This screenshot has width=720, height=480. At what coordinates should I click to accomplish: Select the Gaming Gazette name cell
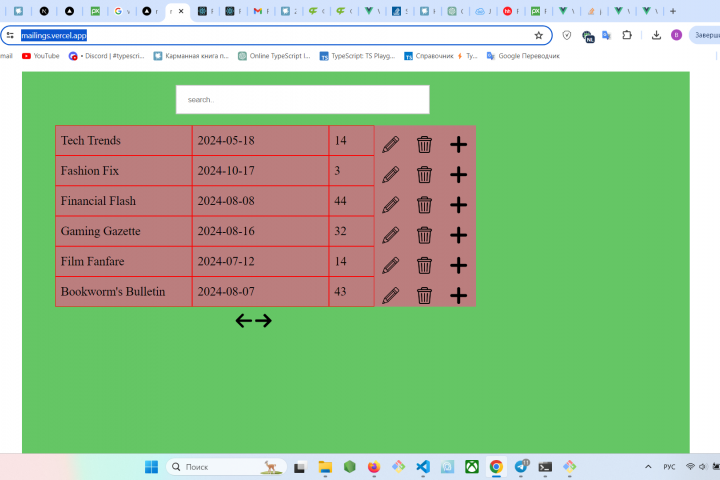[124, 231]
